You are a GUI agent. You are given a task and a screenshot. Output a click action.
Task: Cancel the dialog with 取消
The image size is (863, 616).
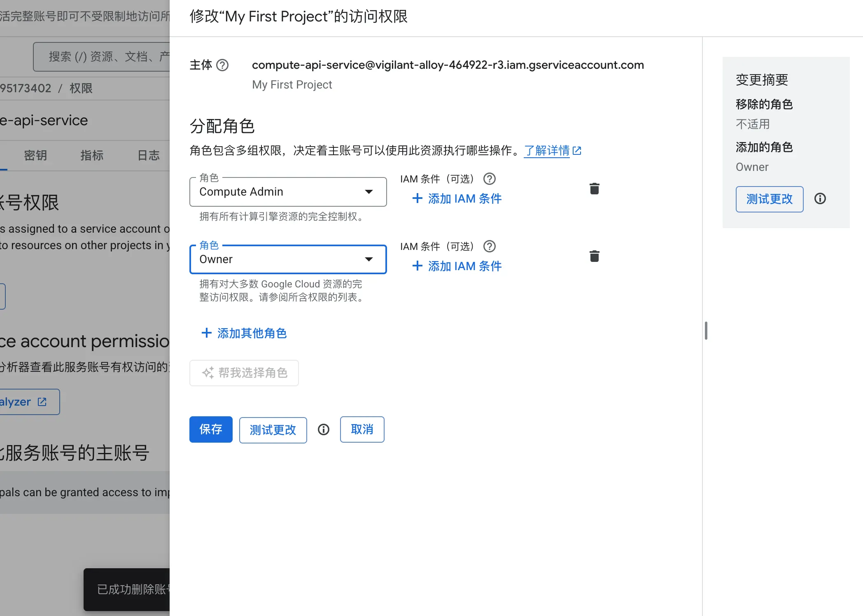point(362,429)
